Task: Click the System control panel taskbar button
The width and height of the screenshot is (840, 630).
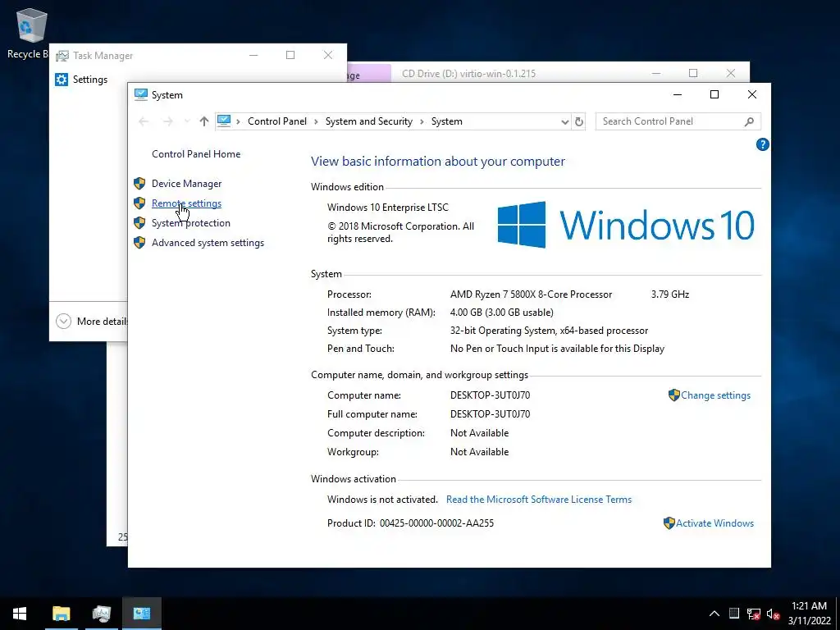Action: 141,614
